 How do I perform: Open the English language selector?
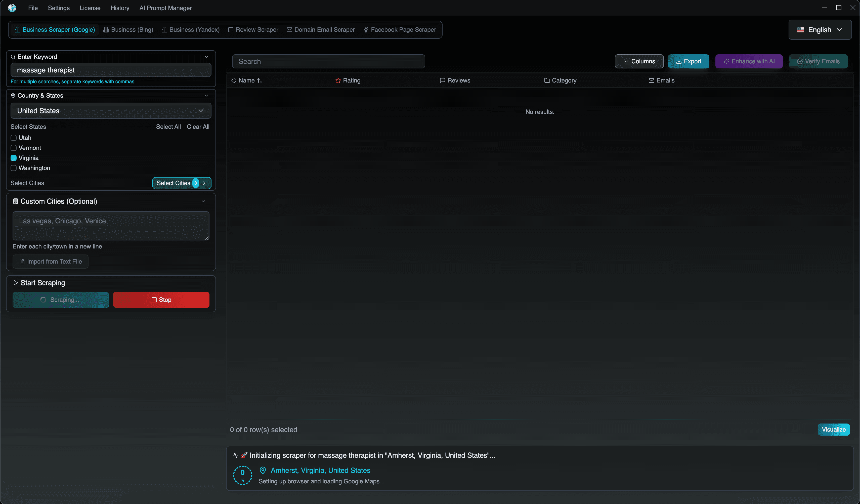[820, 30]
